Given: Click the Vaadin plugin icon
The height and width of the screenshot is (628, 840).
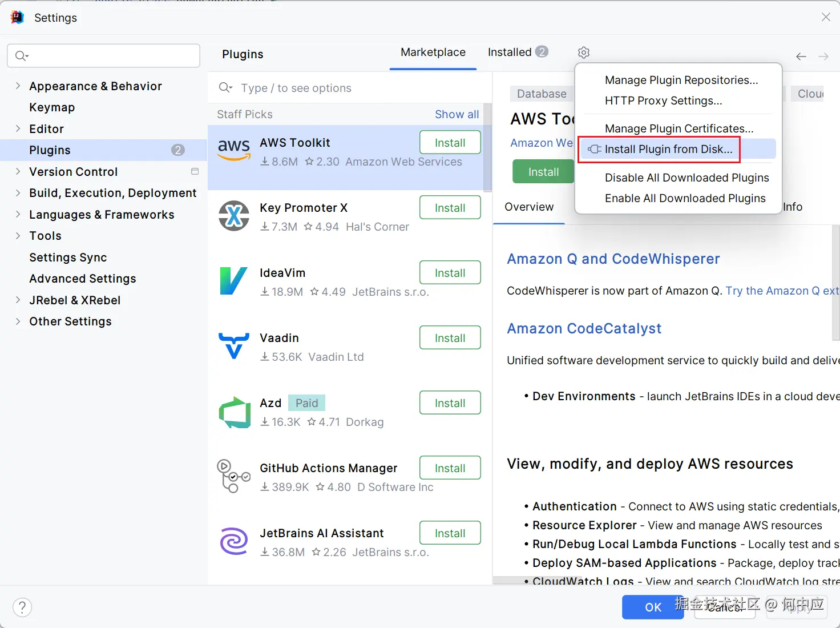Looking at the screenshot, I should click(234, 346).
